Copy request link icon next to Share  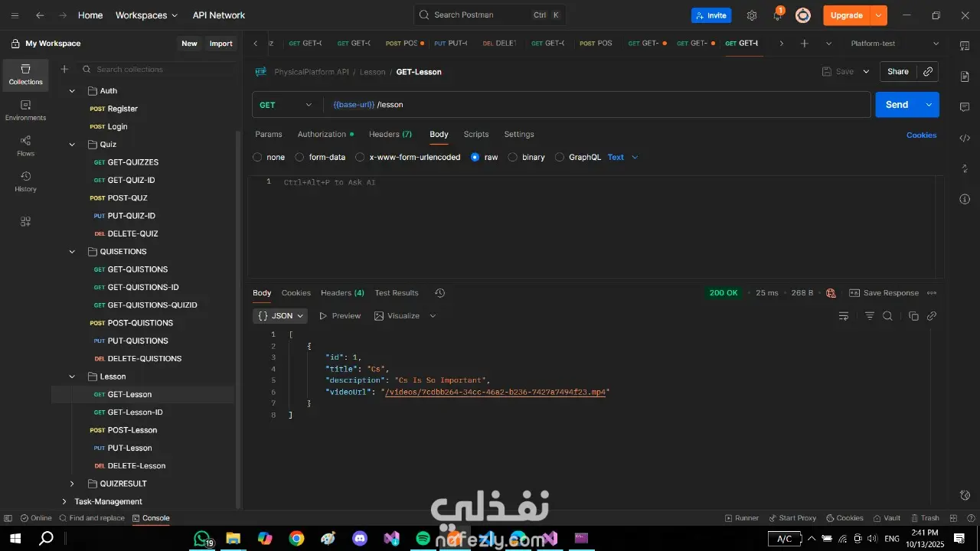[x=928, y=71]
